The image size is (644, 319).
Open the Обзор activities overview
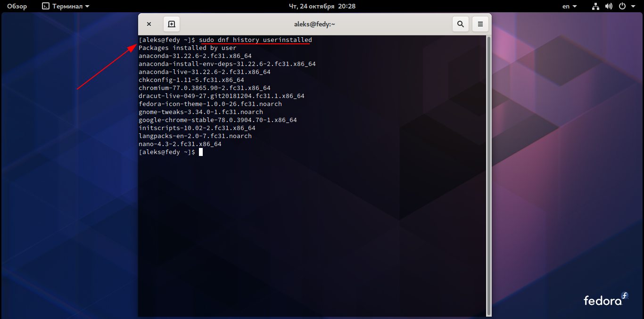coord(17,6)
